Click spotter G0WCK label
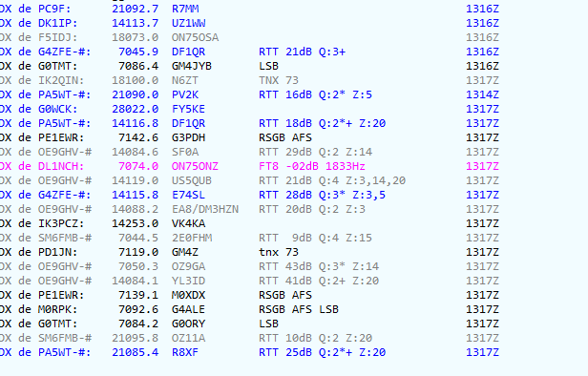The image size is (588, 376). [57, 109]
